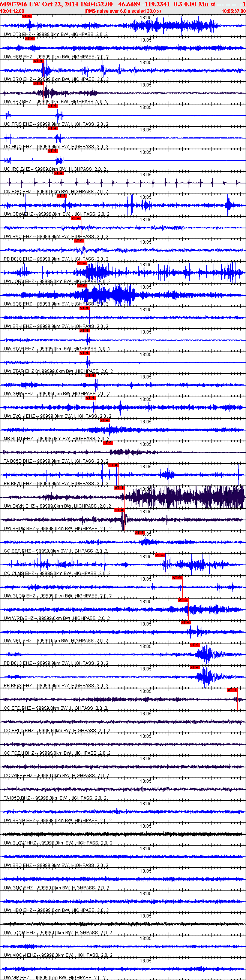The height and width of the screenshot is (980, 246).
Task: Click the UW.JORV.EHZ station label
Action: [57, 281]
